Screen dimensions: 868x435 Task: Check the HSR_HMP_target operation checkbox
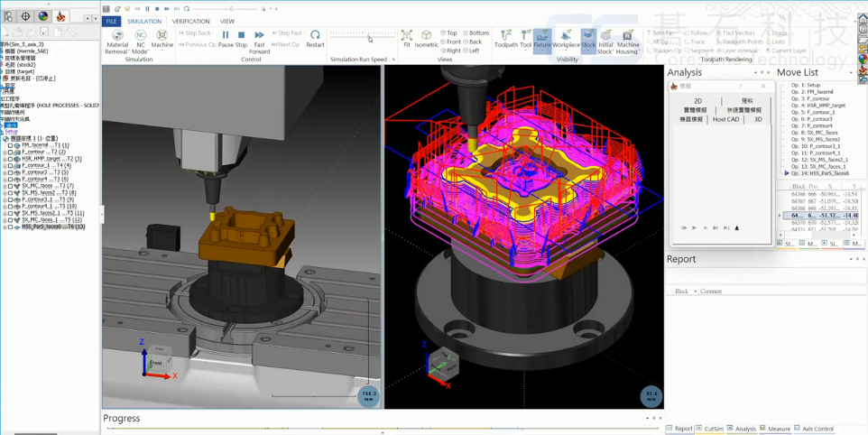pos(11,159)
